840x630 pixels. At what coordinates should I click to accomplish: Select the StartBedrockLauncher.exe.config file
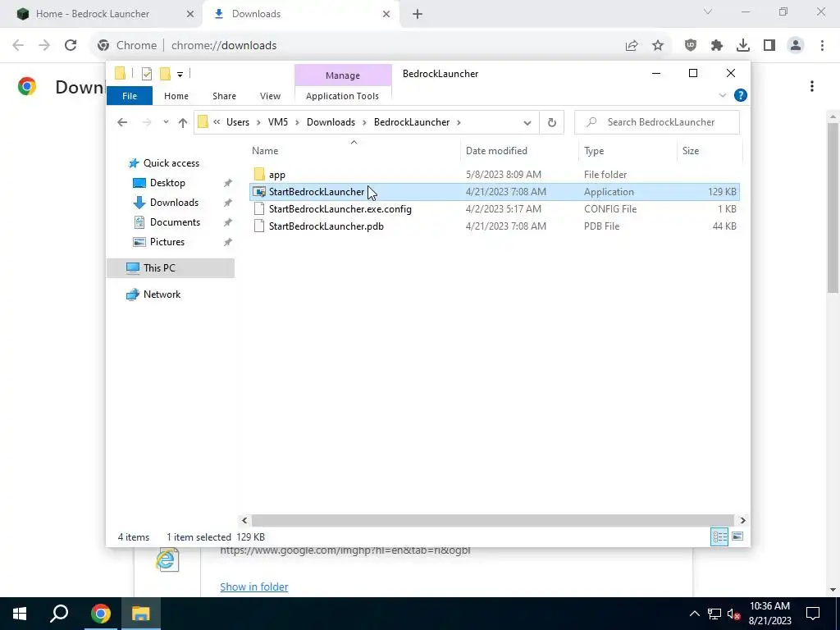click(495, 209)
